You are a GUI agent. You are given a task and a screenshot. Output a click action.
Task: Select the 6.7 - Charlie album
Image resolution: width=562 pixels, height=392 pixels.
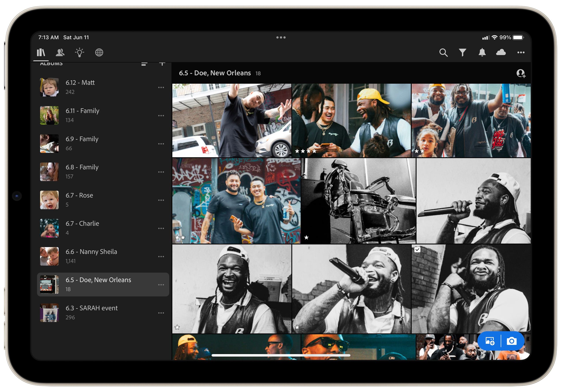click(x=103, y=228)
